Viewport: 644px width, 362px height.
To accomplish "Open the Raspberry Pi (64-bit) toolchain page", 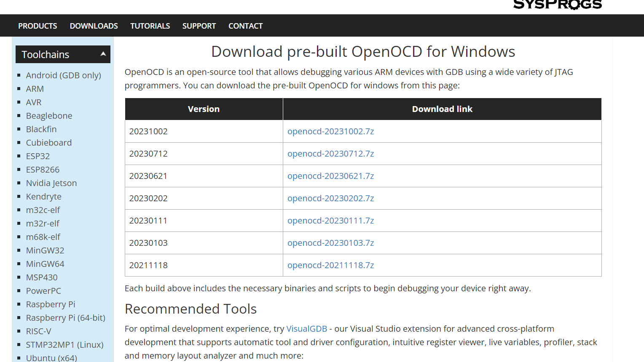I will pos(66,317).
